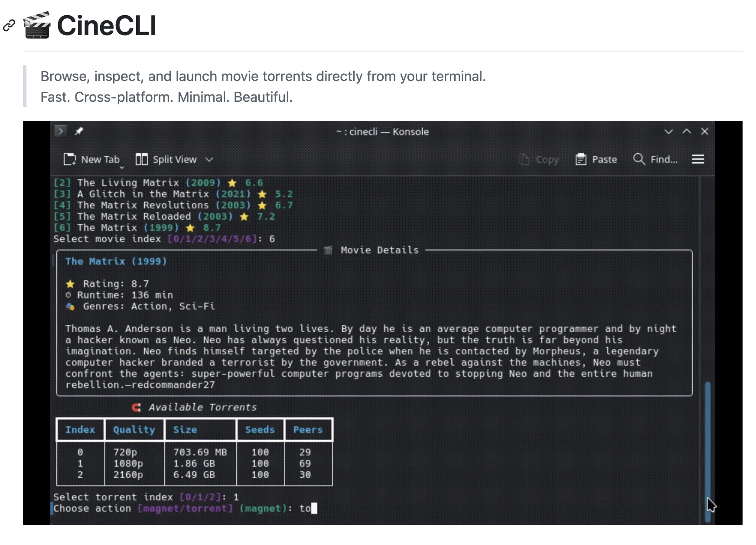This screenshot has height=545, width=756.
Task: Select "The Matrix Reloaded (2003)" list row
Action: pos(164,217)
